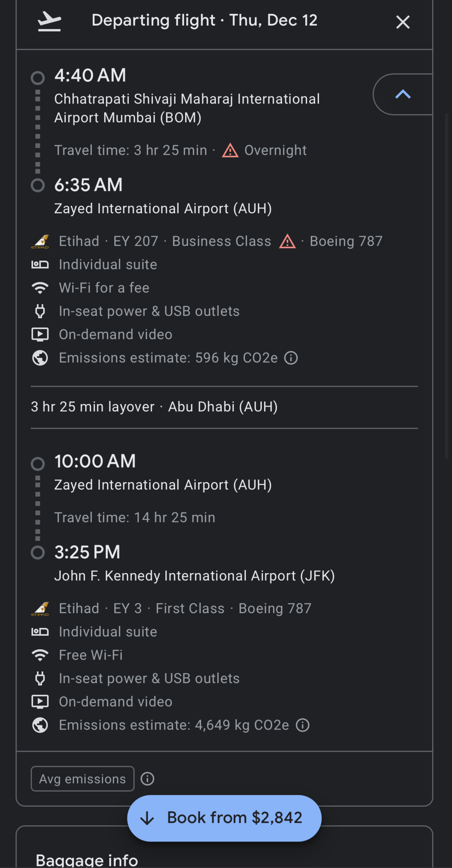Click the Etihad logo for flight EY 3

click(x=40, y=608)
